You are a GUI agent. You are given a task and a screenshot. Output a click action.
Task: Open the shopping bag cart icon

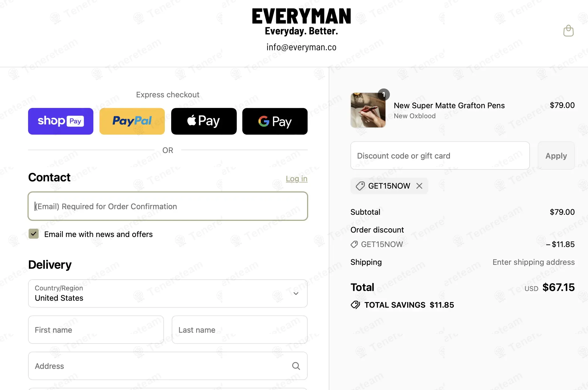point(568,31)
